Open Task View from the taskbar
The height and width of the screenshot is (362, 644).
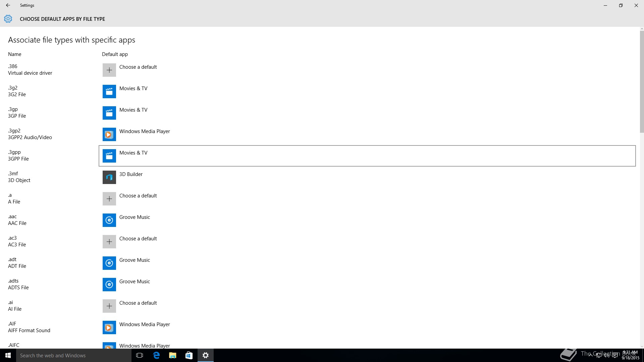pyautogui.click(x=140, y=355)
